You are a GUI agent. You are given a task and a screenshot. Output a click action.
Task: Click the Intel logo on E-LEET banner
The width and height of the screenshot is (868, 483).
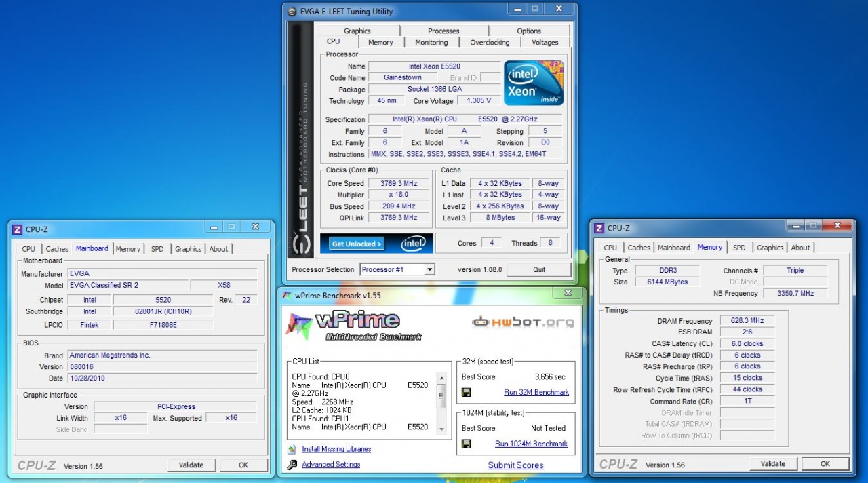pos(413,244)
